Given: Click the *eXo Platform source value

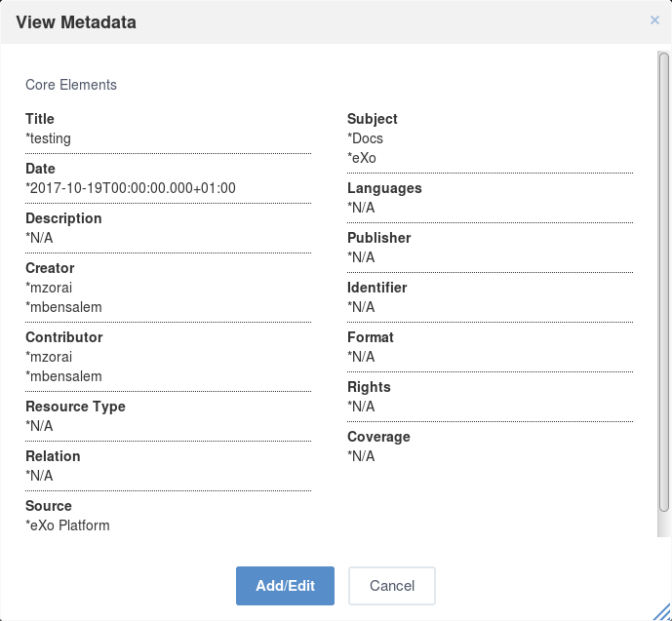Looking at the screenshot, I should pyautogui.click(x=67, y=525).
